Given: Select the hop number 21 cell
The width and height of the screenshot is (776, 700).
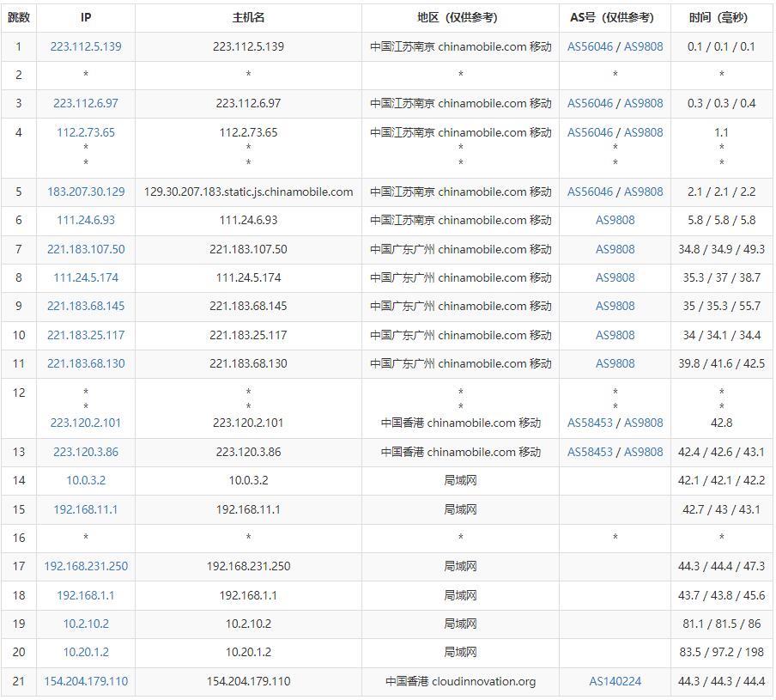Looking at the screenshot, I should coord(19,681).
